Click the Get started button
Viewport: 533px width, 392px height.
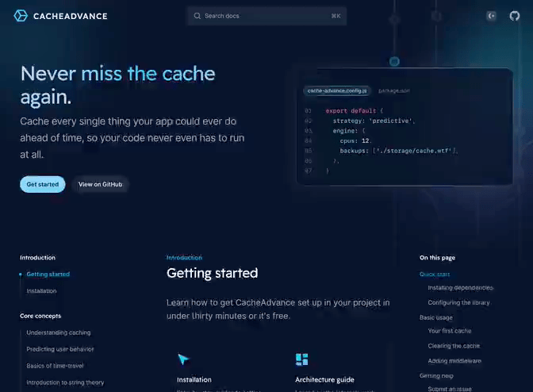[x=43, y=184]
